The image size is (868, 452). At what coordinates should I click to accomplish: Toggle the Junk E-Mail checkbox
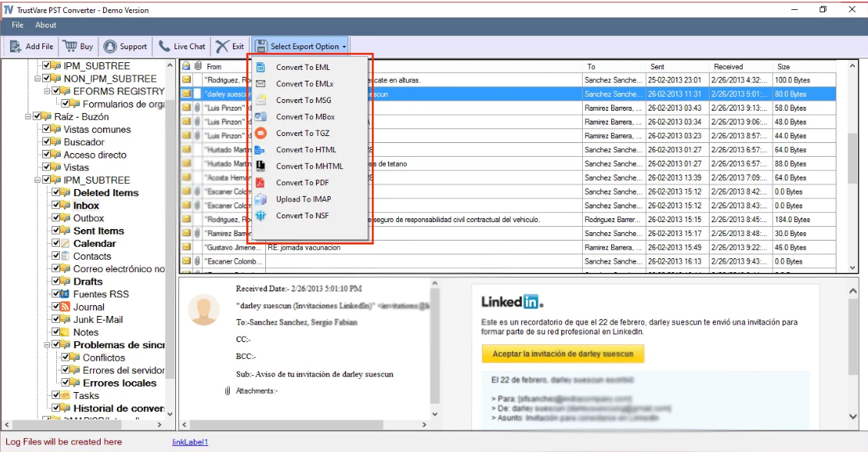56,319
